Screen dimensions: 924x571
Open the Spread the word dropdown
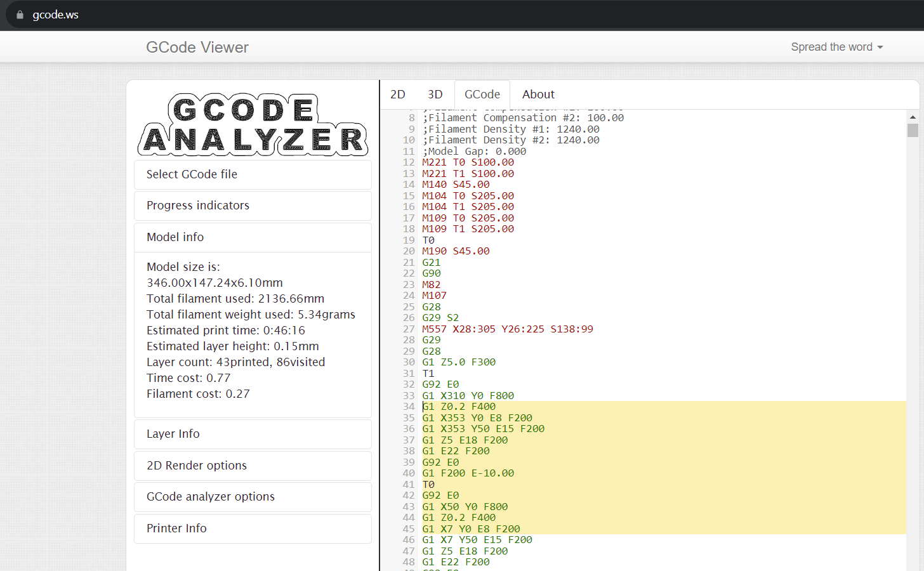pos(836,47)
